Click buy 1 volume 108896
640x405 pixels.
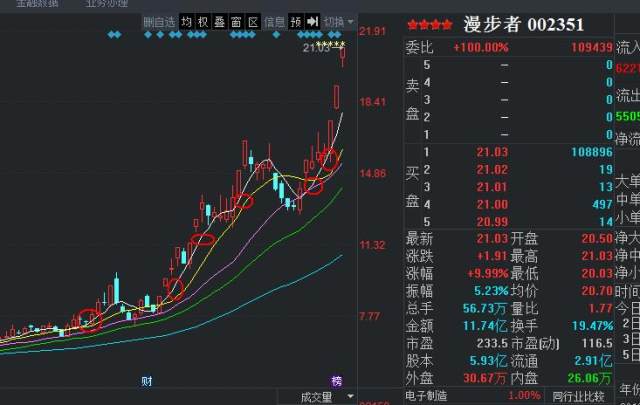click(592, 152)
